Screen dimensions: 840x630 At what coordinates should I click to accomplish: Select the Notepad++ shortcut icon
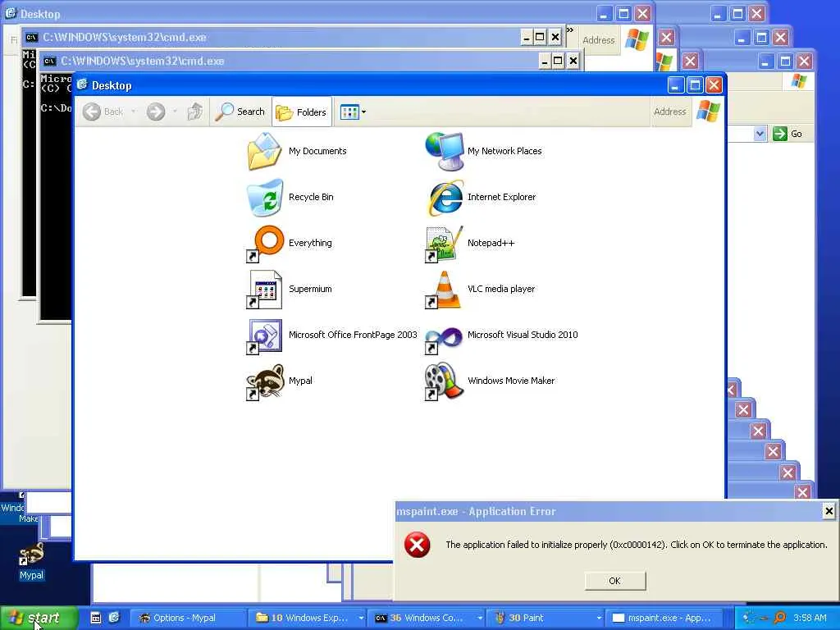tap(444, 243)
